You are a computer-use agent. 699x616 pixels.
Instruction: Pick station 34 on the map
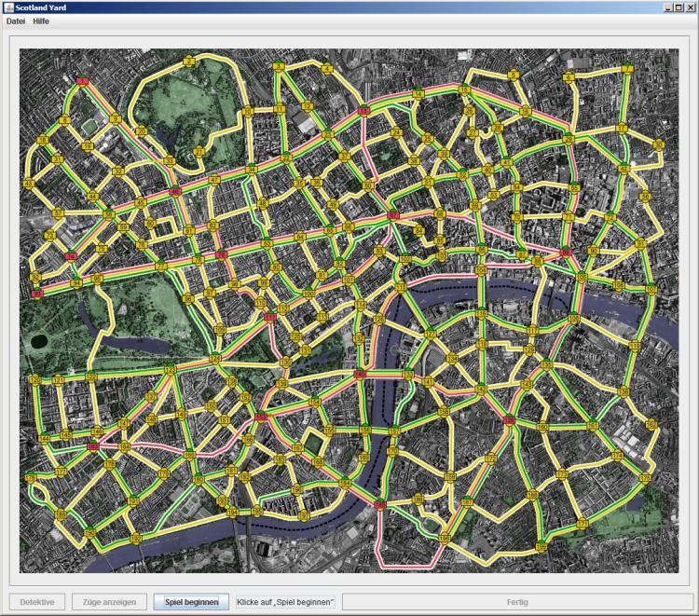click(252, 169)
